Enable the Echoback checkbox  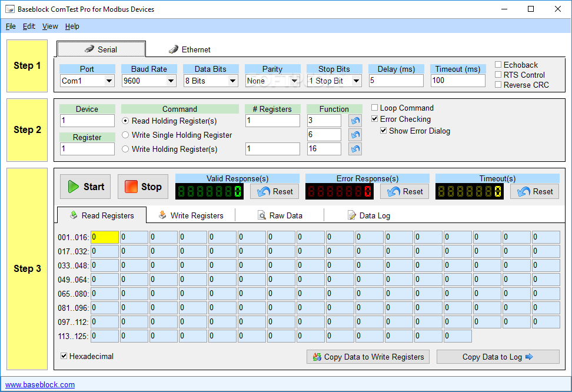click(498, 65)
